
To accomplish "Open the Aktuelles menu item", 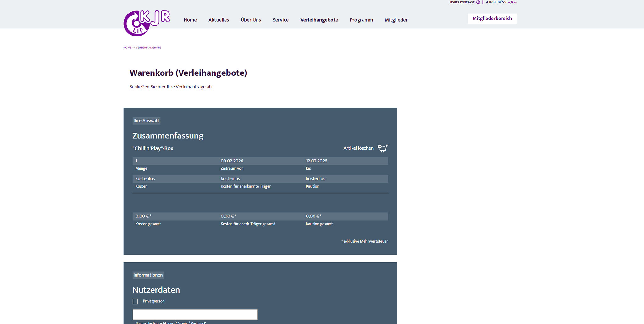I will pyautogui.click(x=219, y=20).
